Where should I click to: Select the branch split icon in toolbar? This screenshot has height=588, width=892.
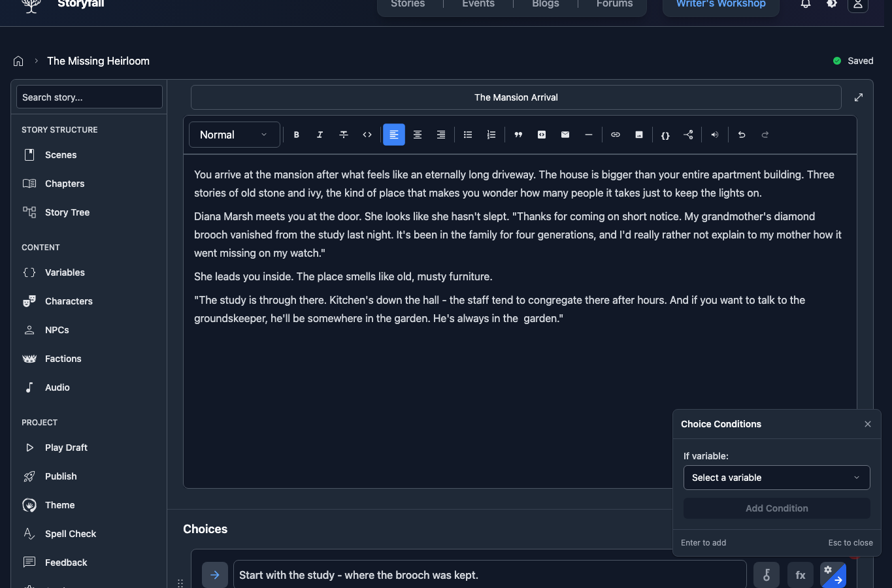coord(688,135)
